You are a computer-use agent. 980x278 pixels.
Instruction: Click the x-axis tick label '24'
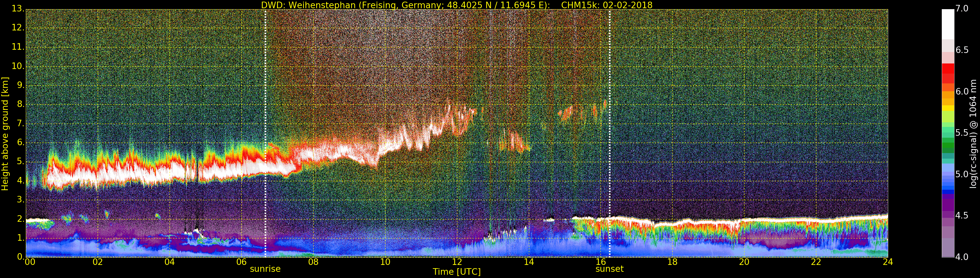point(888,262)
